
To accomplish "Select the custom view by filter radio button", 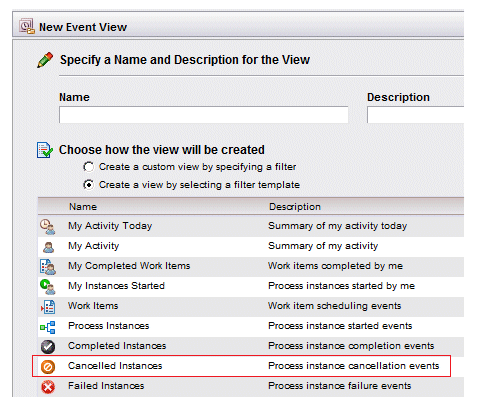I will tap(89, 166).
